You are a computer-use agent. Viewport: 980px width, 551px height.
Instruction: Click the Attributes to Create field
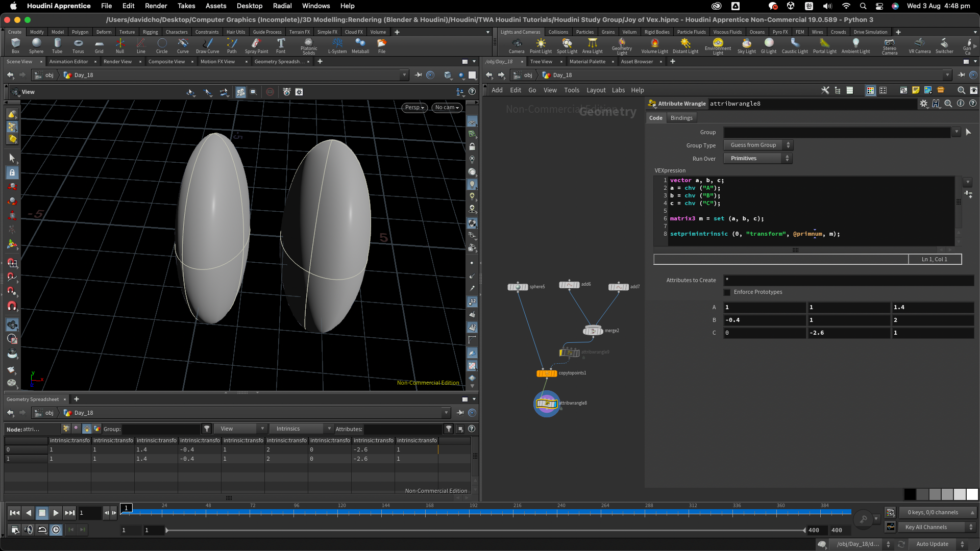[847, 280]
